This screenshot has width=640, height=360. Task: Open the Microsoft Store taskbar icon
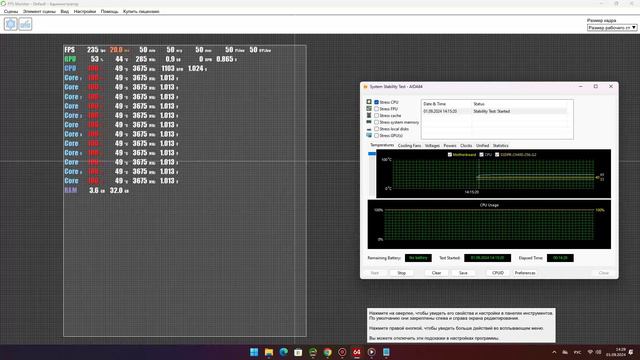[x=298, y=352]
